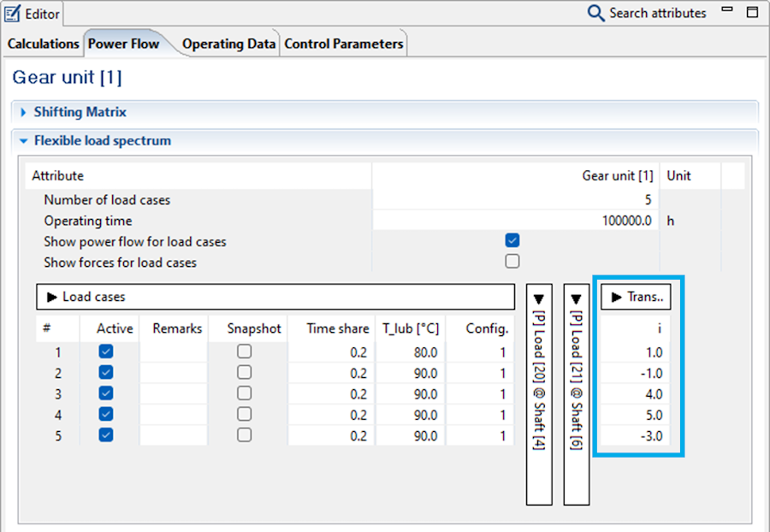The height and width of the screenshot is (532, 770).
Task: Disable Show power flow for load cases
Action: 512,241
